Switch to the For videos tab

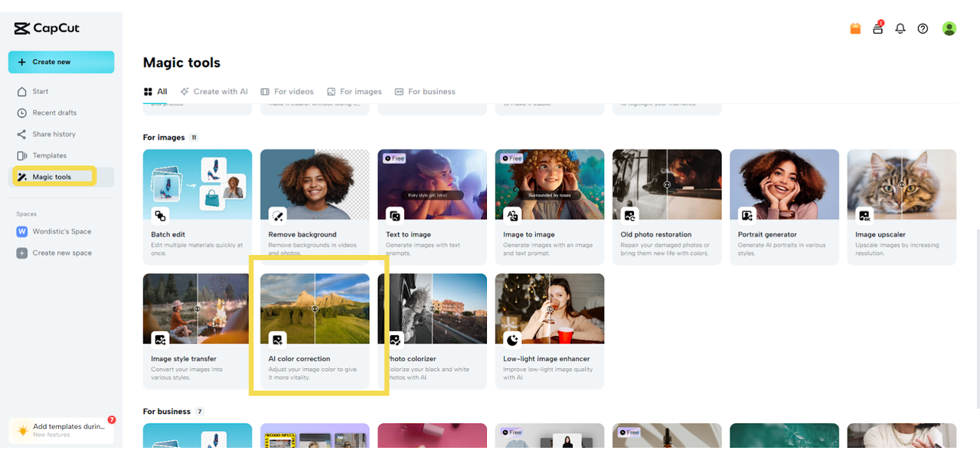287,91
